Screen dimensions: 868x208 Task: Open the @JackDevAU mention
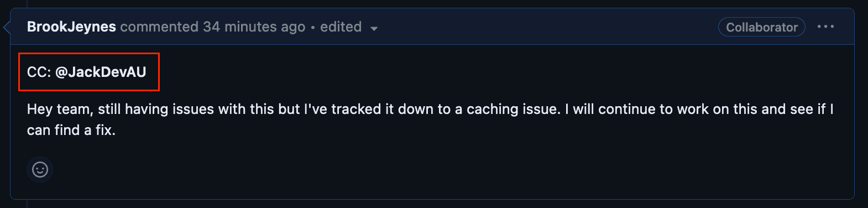(101, 72)
